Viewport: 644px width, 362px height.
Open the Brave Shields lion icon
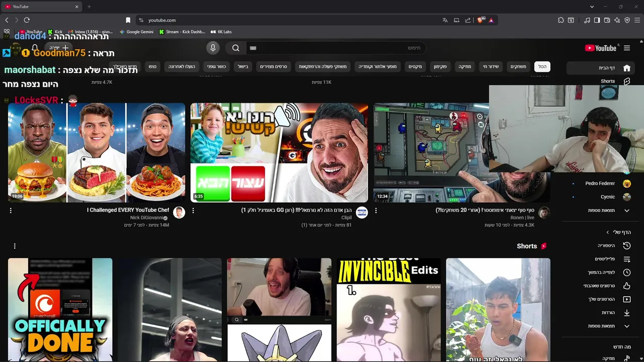480,20
